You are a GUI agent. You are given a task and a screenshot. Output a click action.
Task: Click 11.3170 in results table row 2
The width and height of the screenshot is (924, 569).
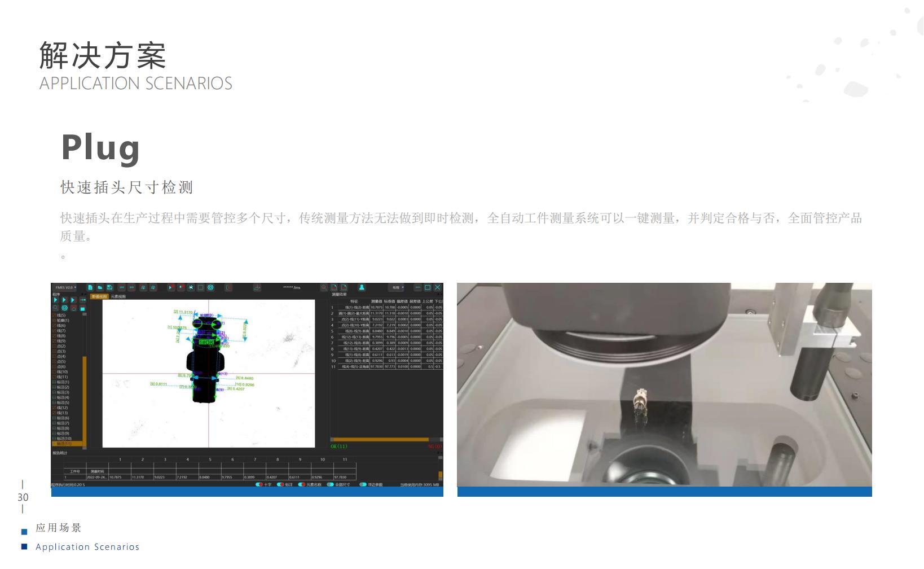tap(377, 313)
